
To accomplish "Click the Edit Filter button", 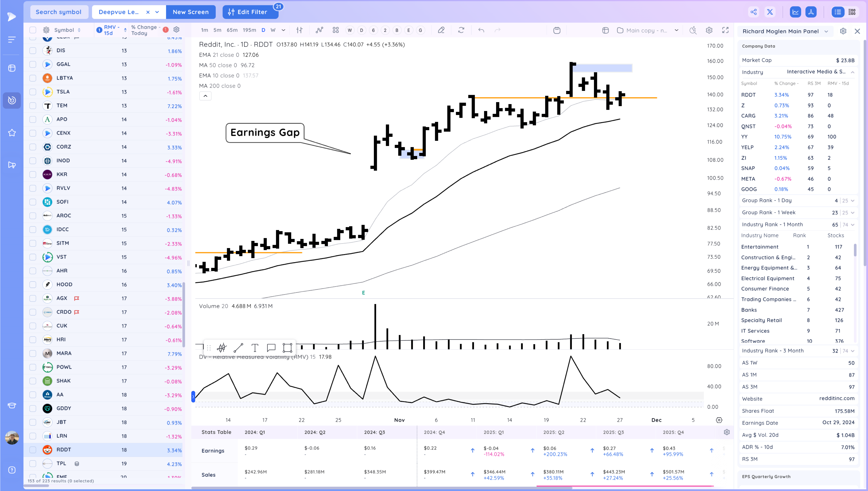I will 250,12.
